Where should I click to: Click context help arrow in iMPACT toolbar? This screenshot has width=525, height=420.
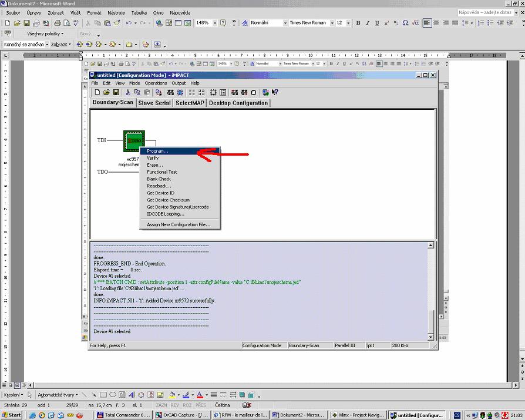275,92
